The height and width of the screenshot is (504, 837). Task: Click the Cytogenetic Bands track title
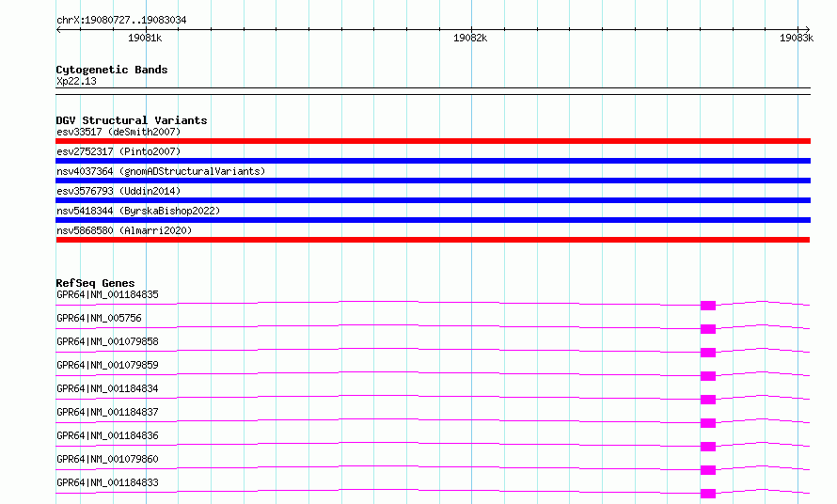click(112, 70)
